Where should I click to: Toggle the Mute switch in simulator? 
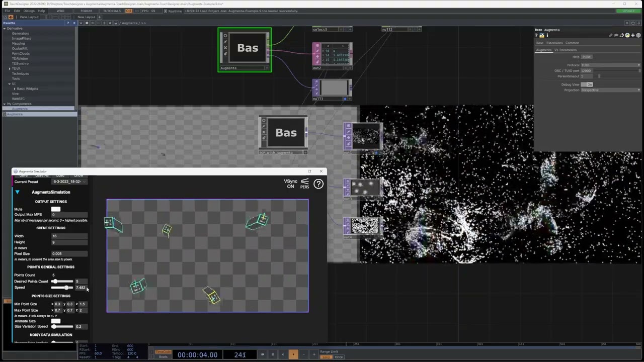click(x=55, y=209)
